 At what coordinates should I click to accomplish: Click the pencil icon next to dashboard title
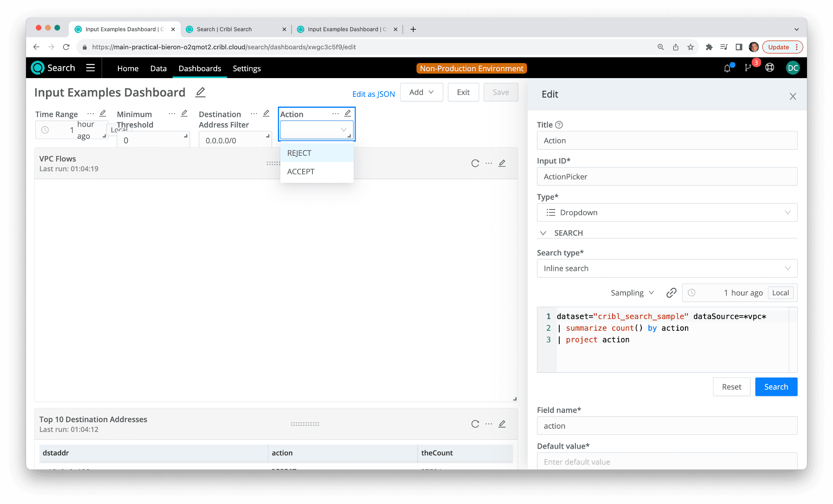(x=200, y=92)
